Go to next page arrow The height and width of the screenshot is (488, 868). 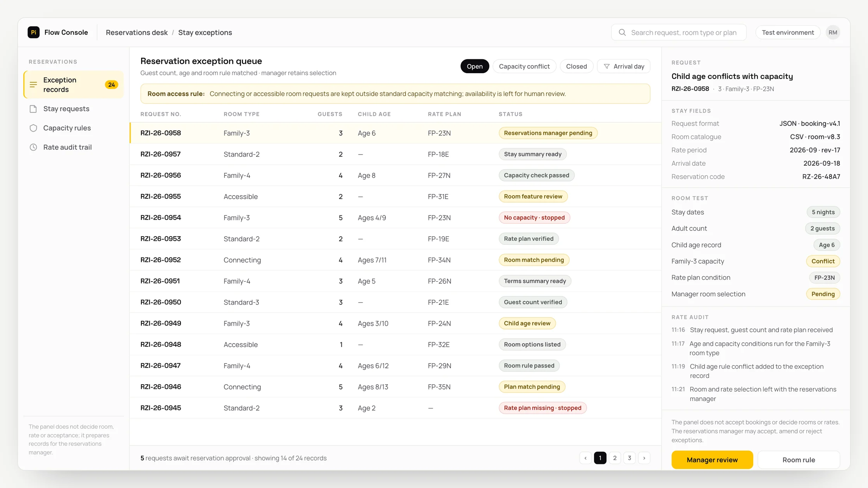[644, 458]
